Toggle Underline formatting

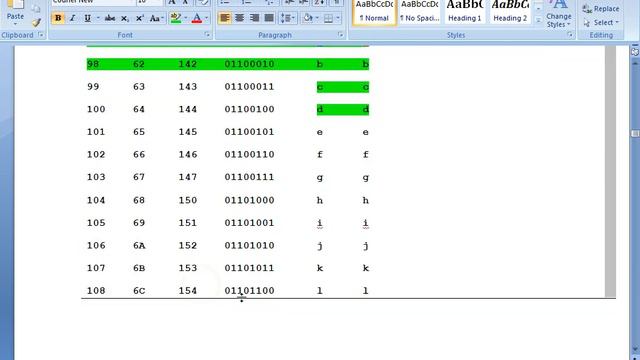pos(87,18)
